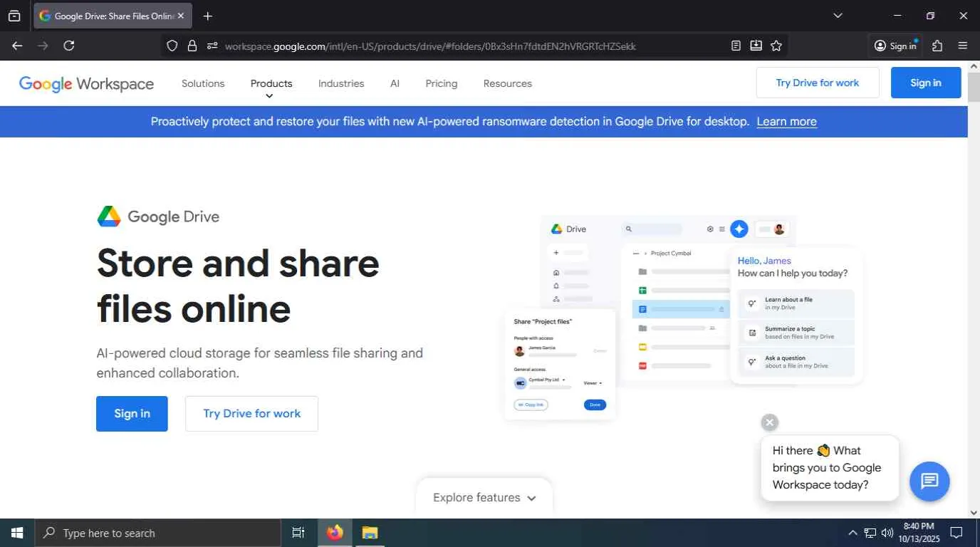Open the Pricing page

click(442, 83)
